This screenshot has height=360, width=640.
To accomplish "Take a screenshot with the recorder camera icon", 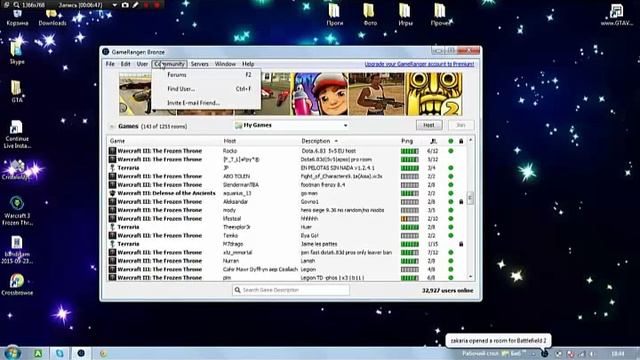I will coord(125,5).
